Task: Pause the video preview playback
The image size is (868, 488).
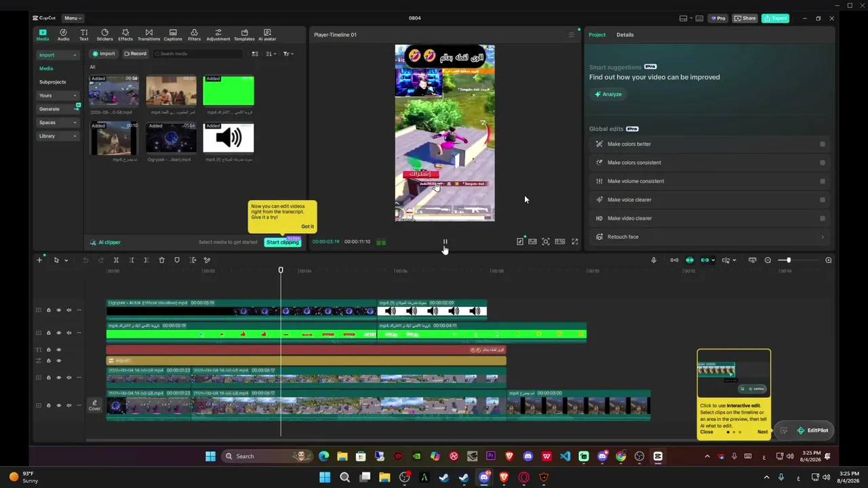Action: [x=446, y=241]
